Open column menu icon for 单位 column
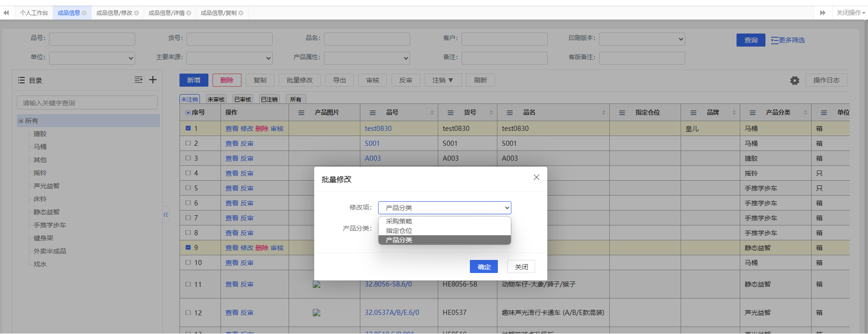Viewport: 868px width, 334px height. [x=824, y=113]
